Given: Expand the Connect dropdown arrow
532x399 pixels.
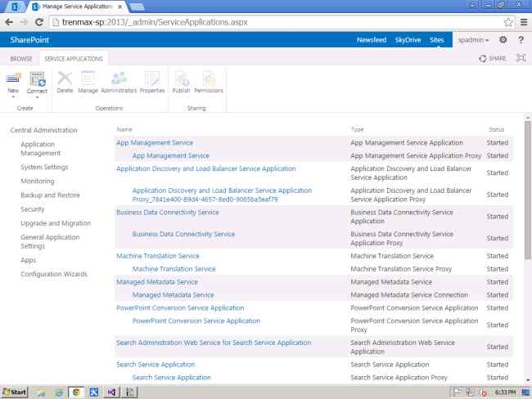Looking at the screenshot, I should [37, 97].
